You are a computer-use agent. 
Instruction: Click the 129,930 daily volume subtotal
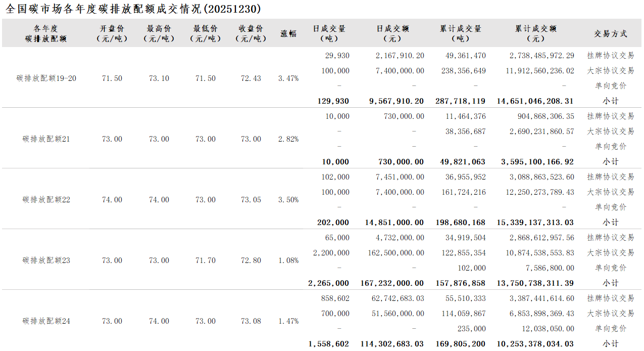click(333, 101)
